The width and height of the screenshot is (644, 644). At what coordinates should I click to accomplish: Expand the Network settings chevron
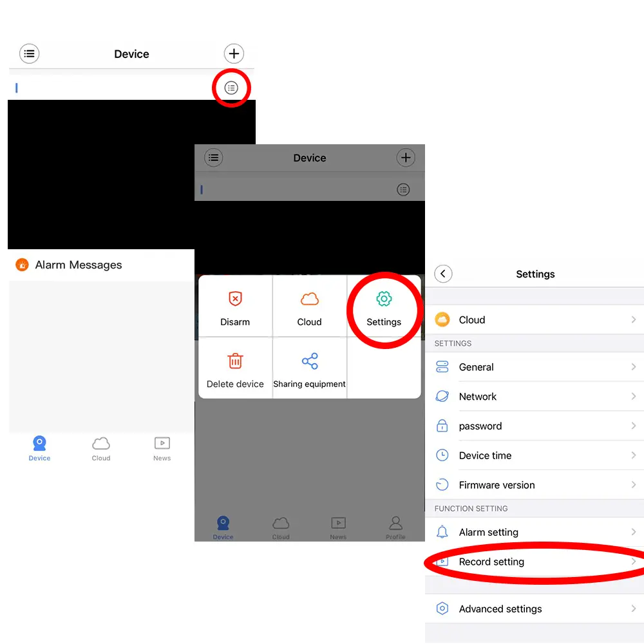pyautogui.click(x=633, y=396)
